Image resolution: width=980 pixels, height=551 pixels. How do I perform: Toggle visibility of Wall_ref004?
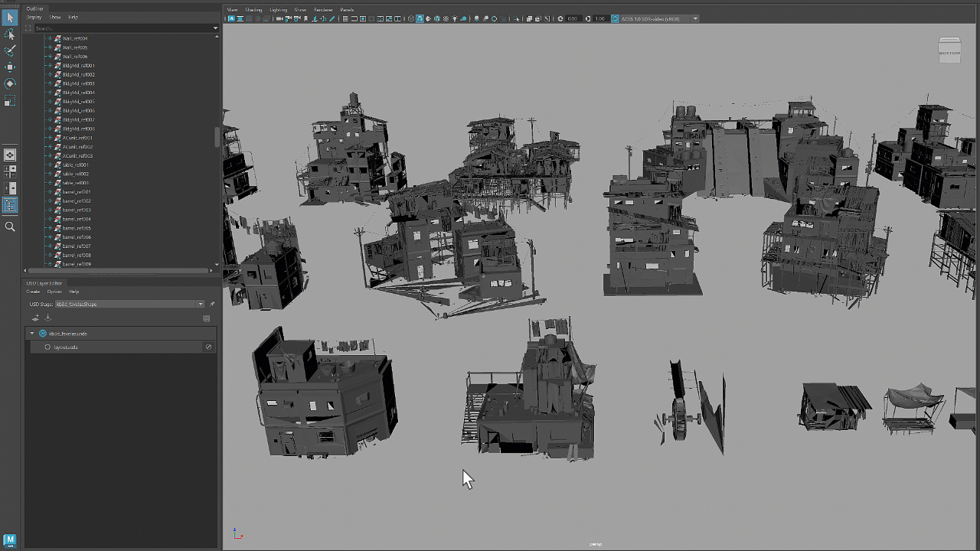click(x=50, y=37)
